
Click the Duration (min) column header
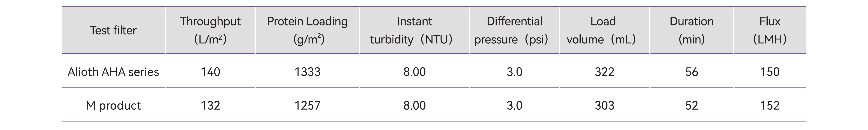(x=692, y=30)
